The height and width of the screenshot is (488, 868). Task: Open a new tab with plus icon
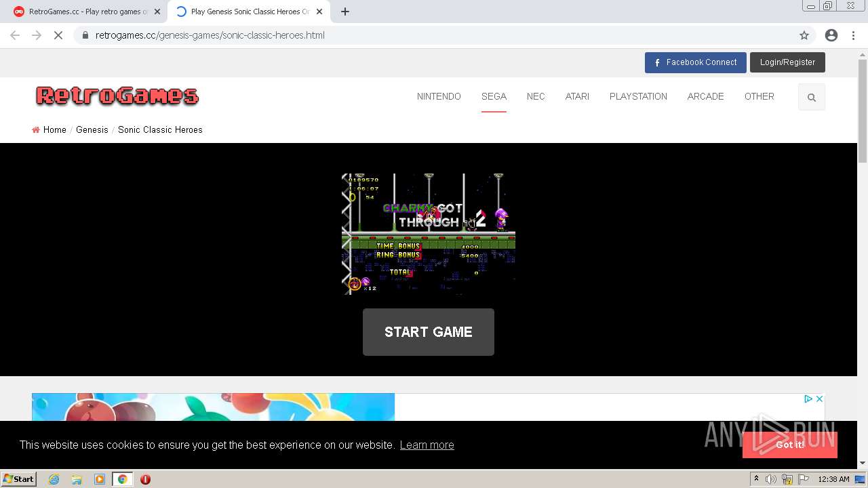click(345, 12)
